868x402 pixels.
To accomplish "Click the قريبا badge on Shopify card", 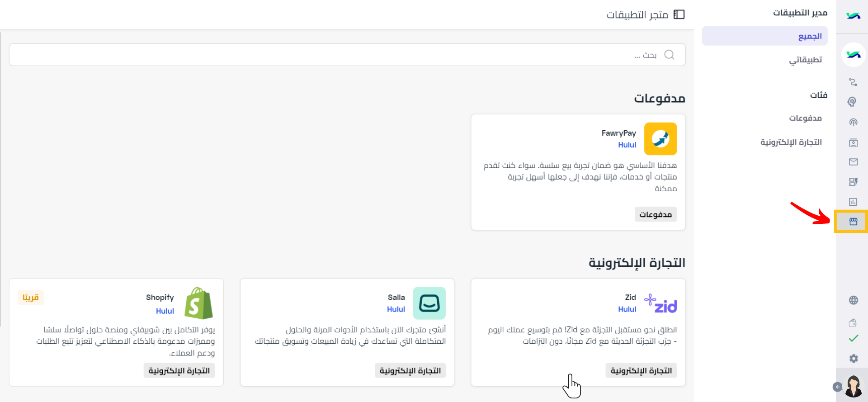I will (x=31, y=298).
